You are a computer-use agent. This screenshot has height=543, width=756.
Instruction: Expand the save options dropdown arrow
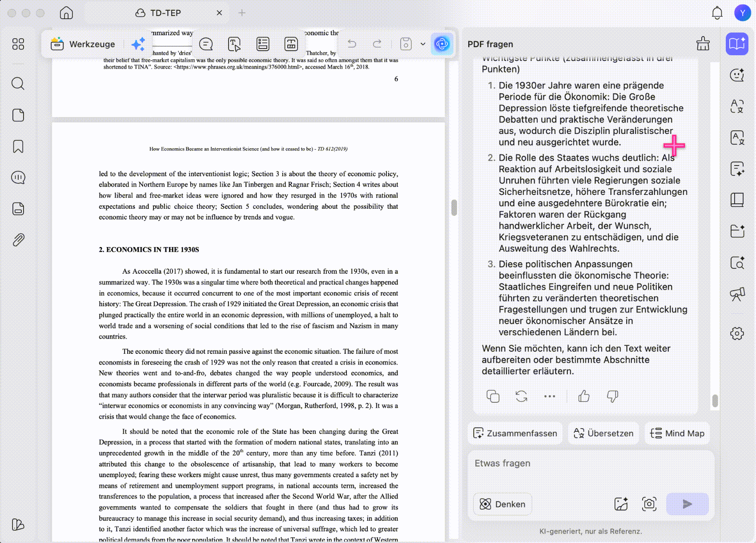(x=423, y=44)
